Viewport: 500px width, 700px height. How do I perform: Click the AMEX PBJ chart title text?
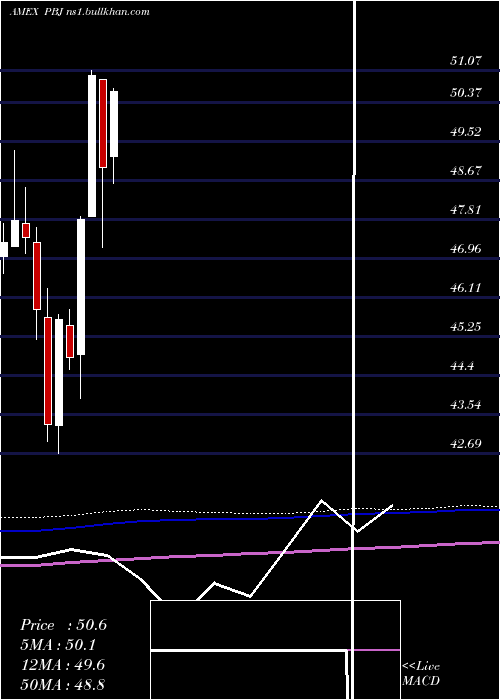[79, 12]
